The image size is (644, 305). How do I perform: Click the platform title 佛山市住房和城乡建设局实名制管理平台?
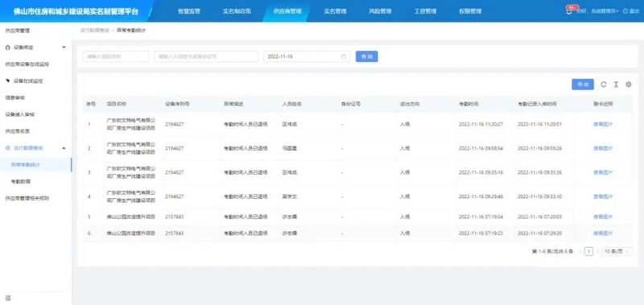pyautogui.click(x=76, y=11)
